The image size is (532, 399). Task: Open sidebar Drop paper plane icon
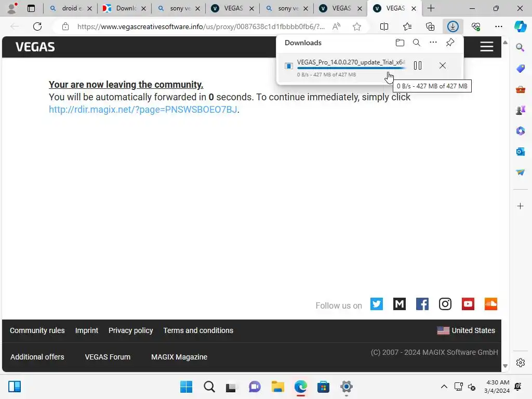(x=520, y=172)
